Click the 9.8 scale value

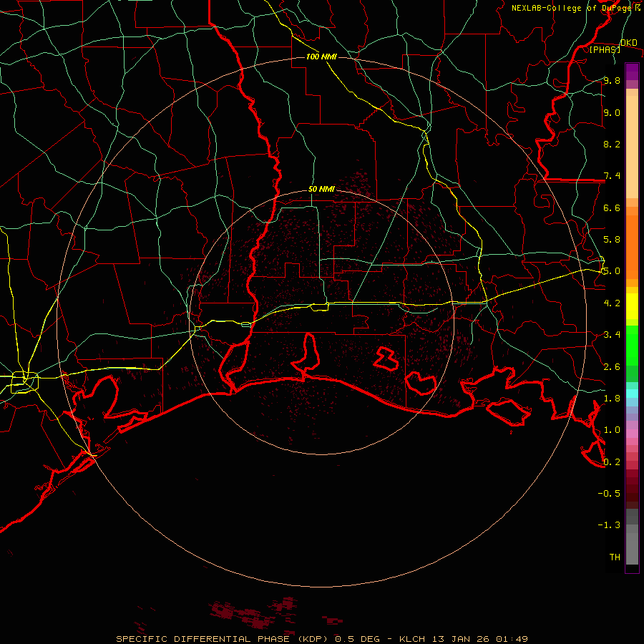pyautogui.click(x=612, y=81)
